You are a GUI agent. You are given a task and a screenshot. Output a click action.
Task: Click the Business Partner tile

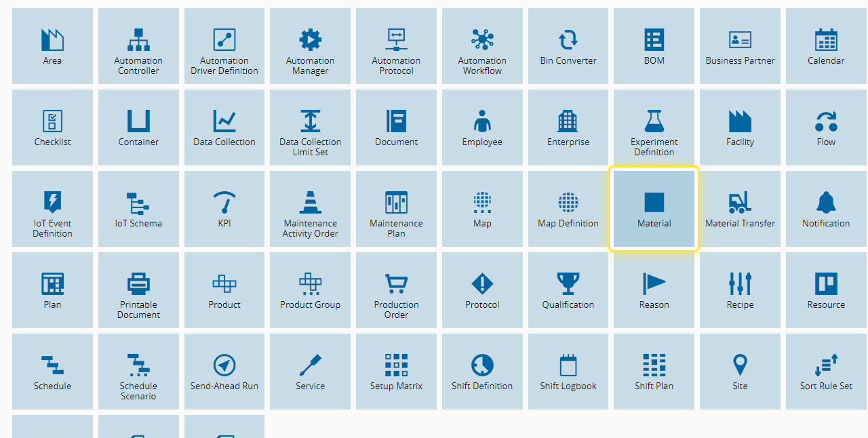tap(740, 46)
